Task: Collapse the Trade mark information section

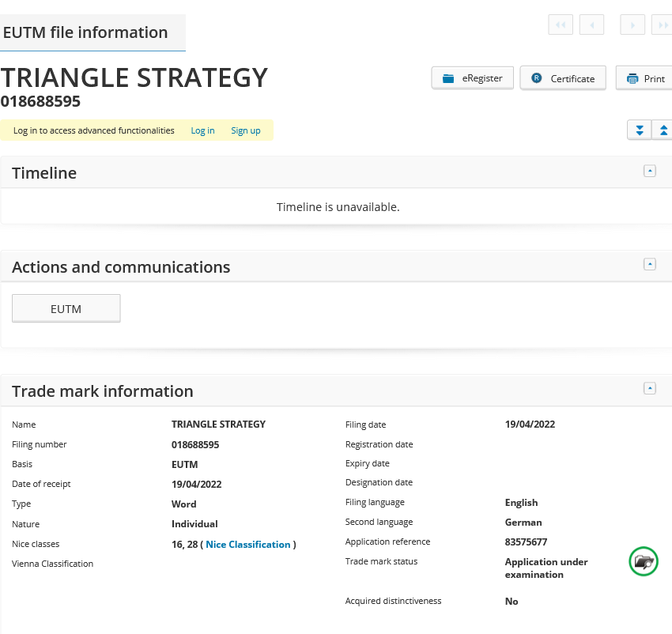Action: pyautogui.click(x=650, y=388)
